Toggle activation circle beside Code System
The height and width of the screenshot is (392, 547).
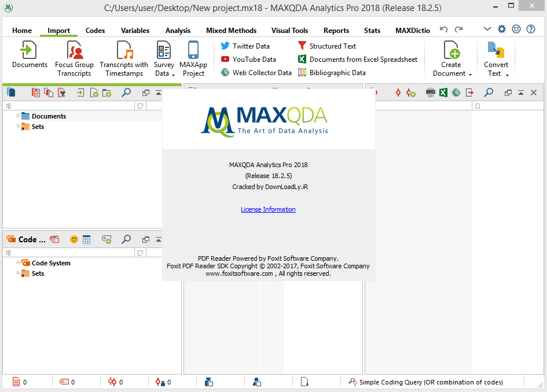pos(19,263)
